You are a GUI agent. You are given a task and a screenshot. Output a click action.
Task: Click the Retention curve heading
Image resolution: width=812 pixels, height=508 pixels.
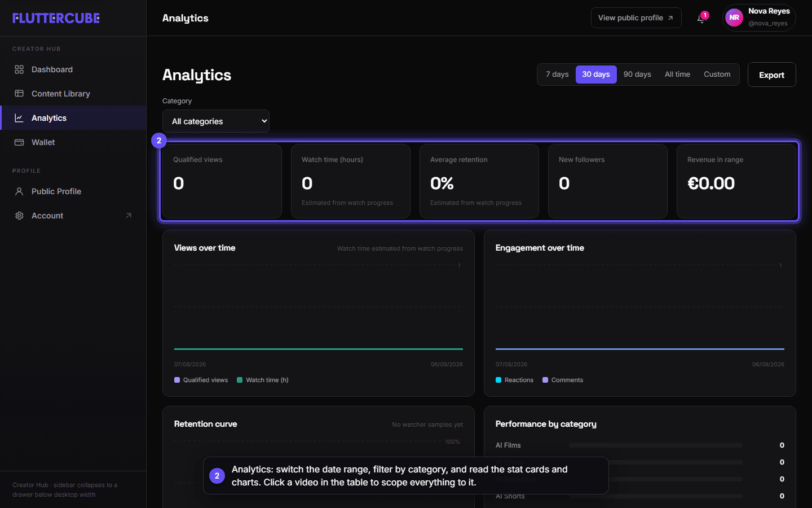coord(205,424)
